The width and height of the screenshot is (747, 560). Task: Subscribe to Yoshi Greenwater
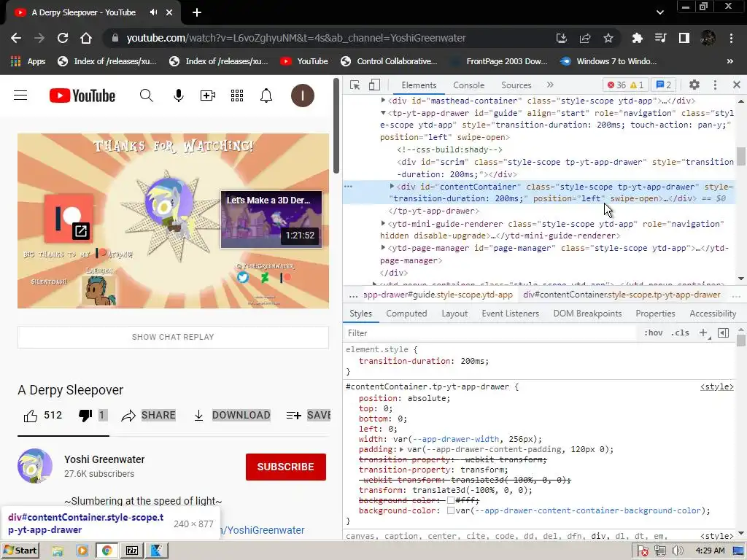click(286, 467)
